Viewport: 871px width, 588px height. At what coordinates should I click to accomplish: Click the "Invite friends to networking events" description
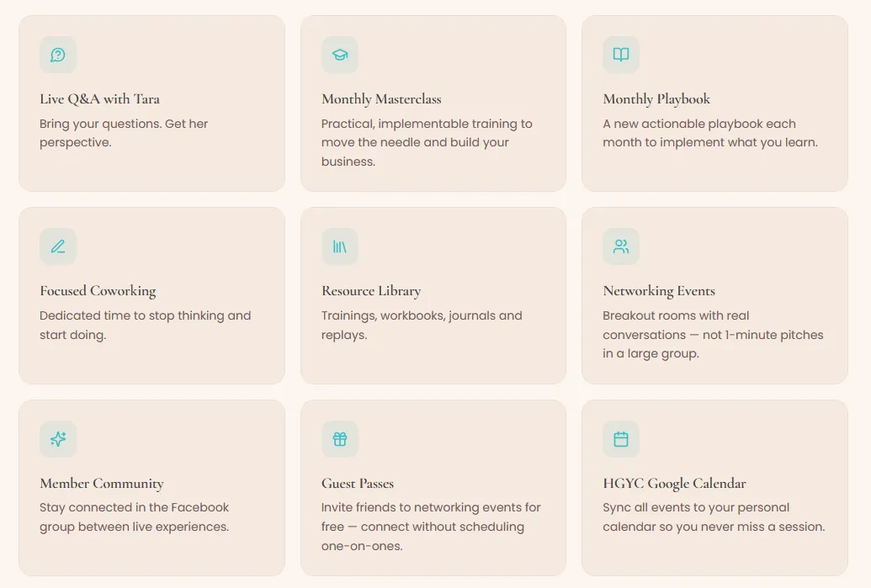431,527
